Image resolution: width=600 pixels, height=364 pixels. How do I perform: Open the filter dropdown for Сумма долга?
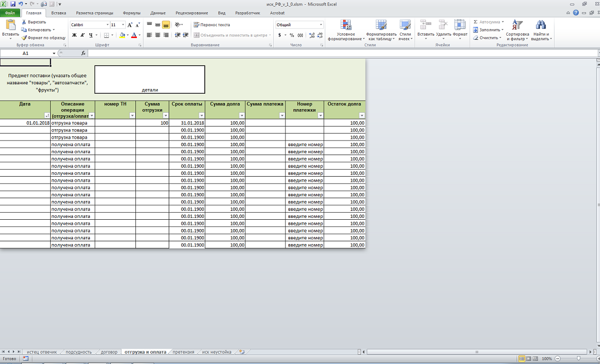click(x=242, y=115)
